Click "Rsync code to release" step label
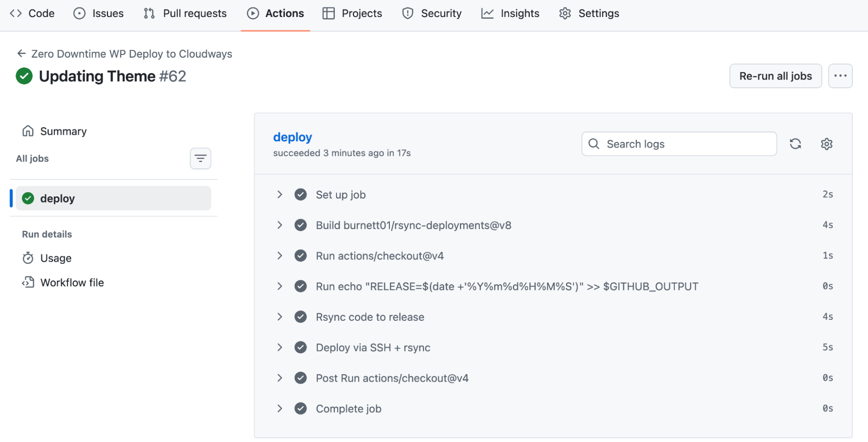Viewport: 868px width, 442px height. pyautogui.click(x=370, y=317)
